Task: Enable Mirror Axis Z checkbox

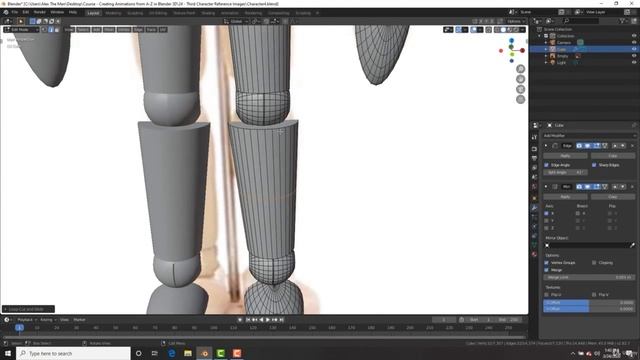Action: pyautogui.click(x=547, y=228)
